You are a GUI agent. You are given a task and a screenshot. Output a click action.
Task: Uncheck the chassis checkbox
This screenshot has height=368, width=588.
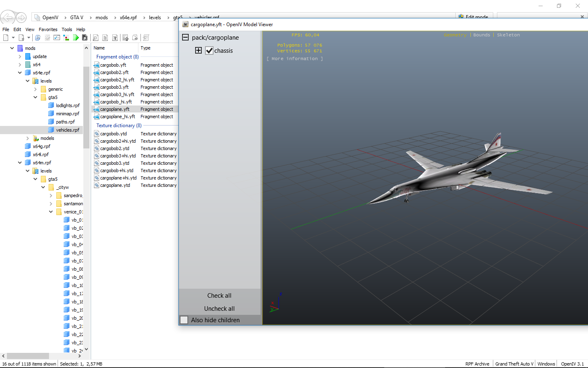(209, 51)
